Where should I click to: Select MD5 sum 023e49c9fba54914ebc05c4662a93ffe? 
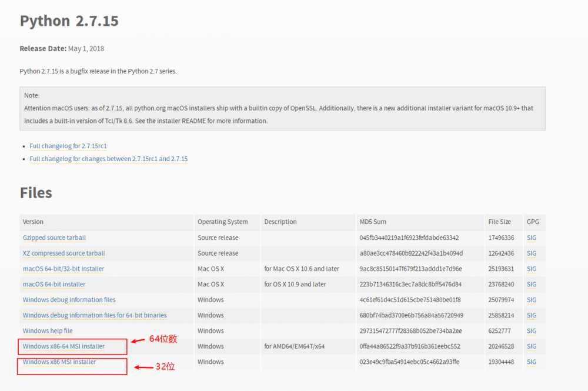(x=409, y=362)
